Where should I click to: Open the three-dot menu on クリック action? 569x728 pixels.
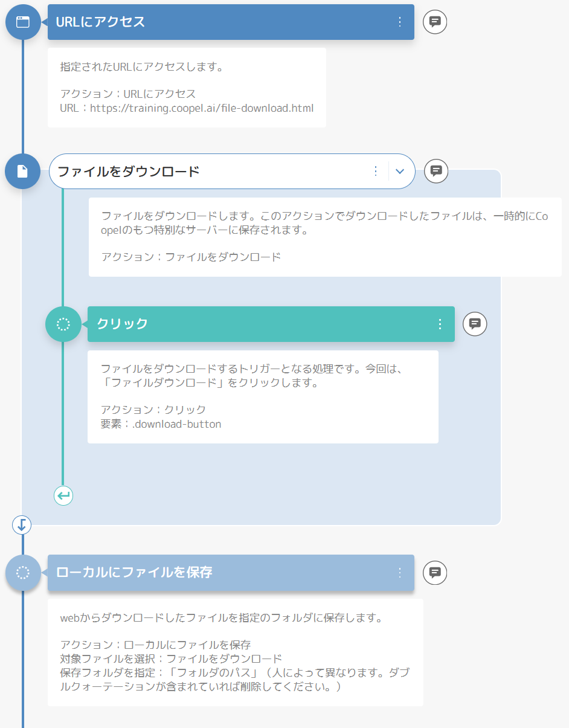click(x=440, y=324)
